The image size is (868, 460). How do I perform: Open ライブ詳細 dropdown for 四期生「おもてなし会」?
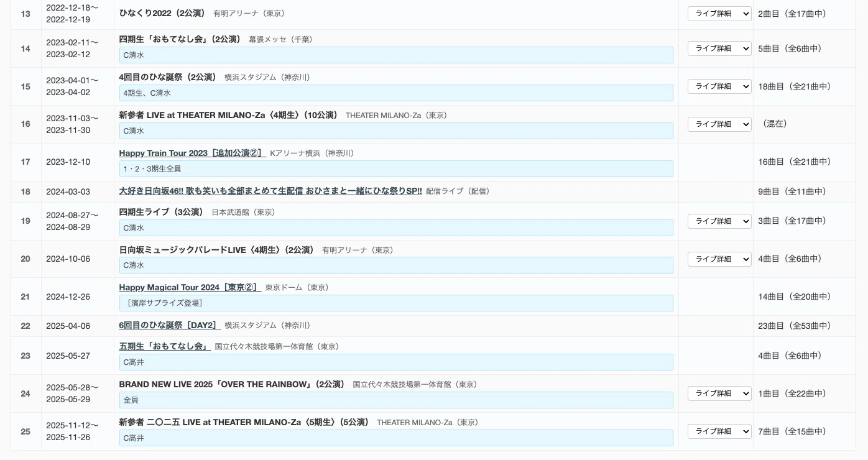point(719,48)
